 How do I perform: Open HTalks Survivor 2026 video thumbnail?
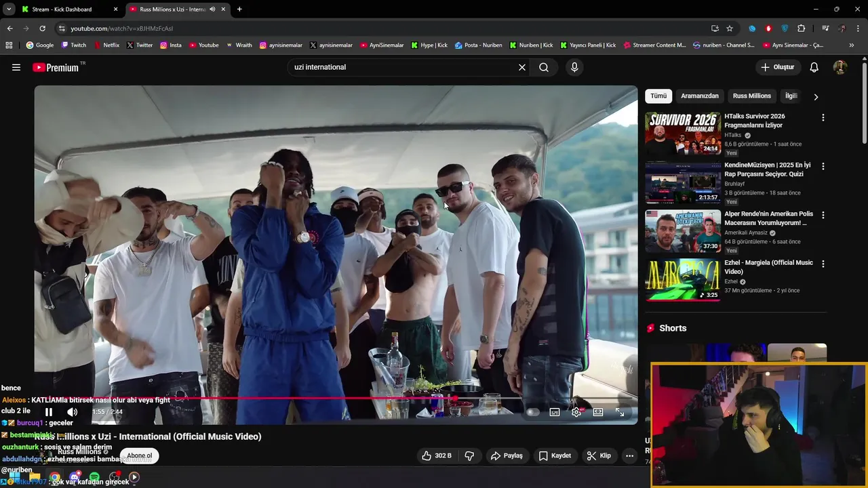(683, 134)
